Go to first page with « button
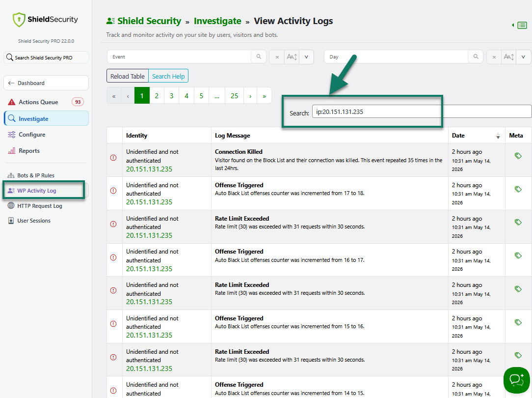This screenshot has height=398, width=532. point(114,96)
